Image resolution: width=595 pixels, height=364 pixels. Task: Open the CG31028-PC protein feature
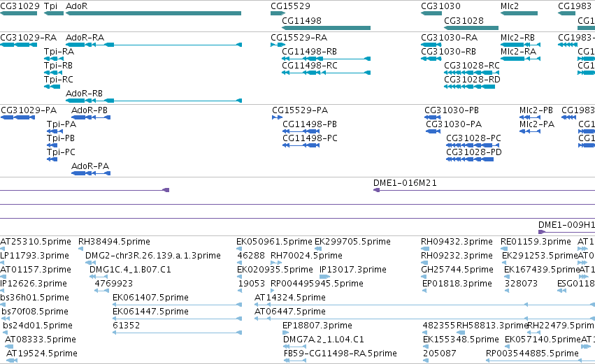473,145
